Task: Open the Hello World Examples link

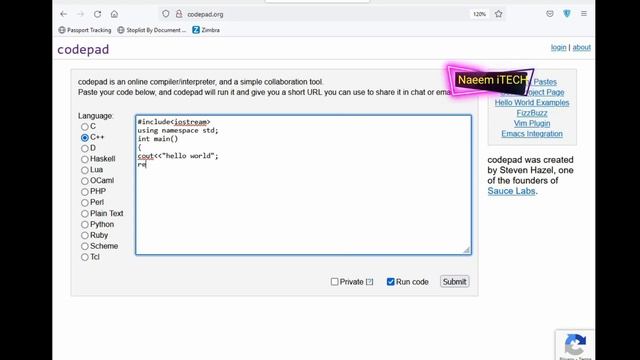Action: pyautogui.click(x=532, y=102)
